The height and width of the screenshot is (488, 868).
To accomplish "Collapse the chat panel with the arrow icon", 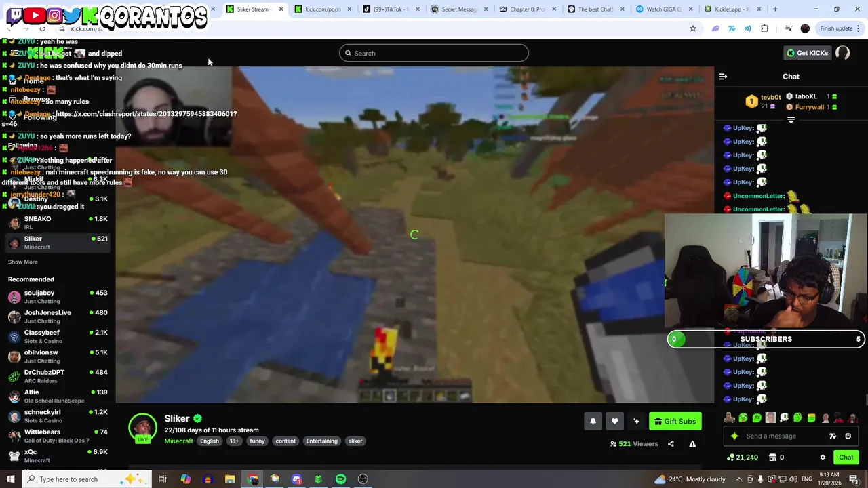I will [723, 77].
